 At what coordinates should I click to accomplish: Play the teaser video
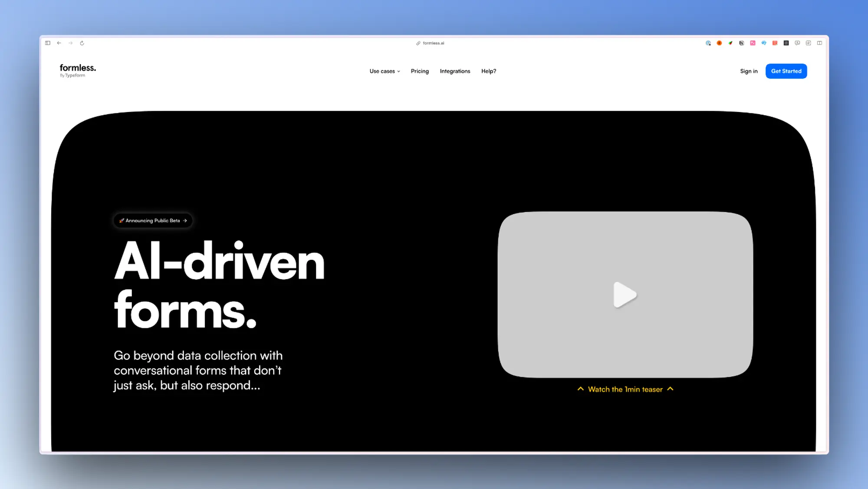click(625, 295)
